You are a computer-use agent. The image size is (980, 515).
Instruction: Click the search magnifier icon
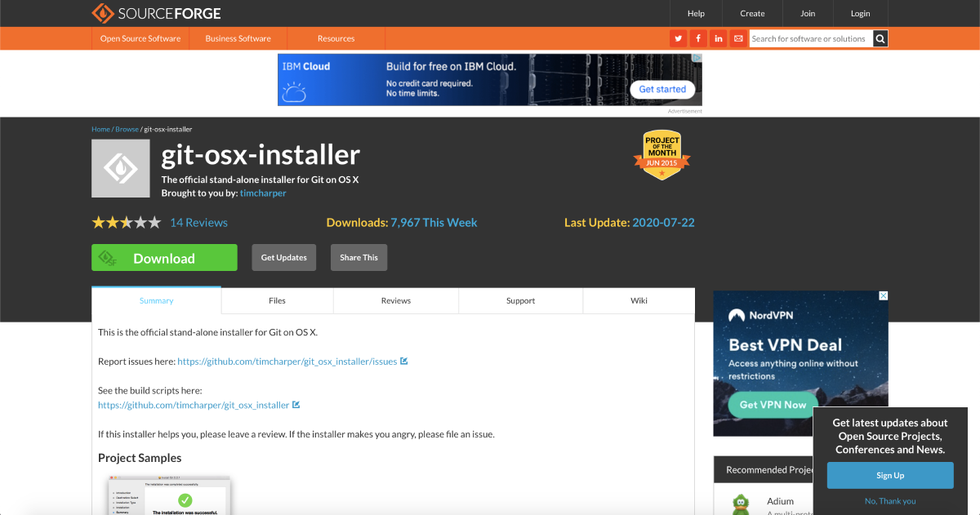click(880, 38)
